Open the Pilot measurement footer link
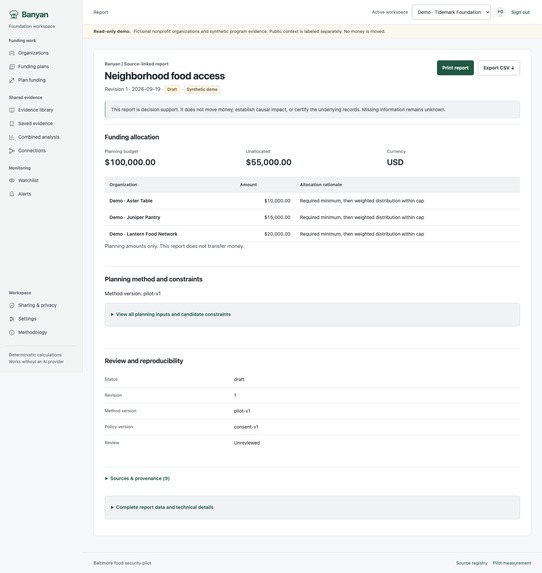 pos(512,563)
